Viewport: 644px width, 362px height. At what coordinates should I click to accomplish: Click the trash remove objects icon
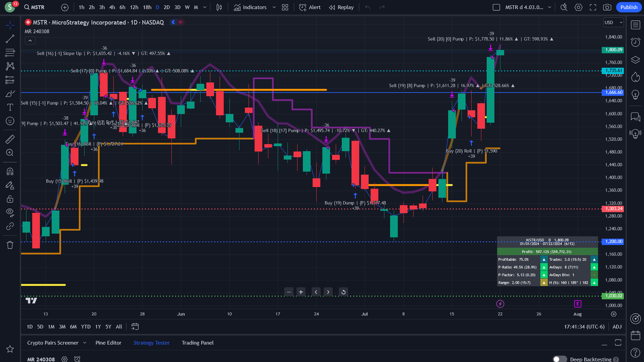[x=10, y=245]
